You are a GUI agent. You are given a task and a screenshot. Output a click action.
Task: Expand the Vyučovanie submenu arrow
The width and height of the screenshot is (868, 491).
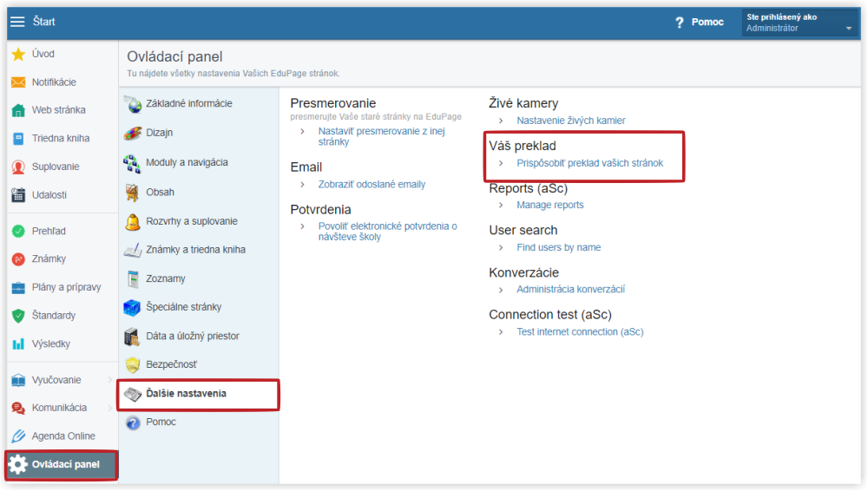[x=109, y=380]
